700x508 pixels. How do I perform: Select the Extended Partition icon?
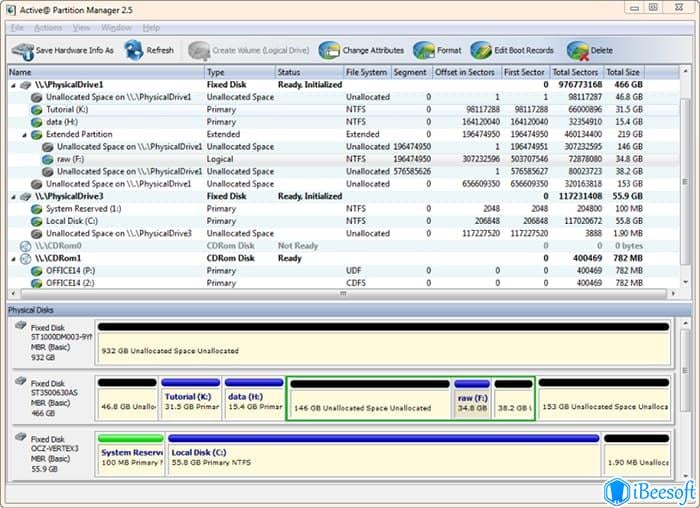tap(37, 134)
